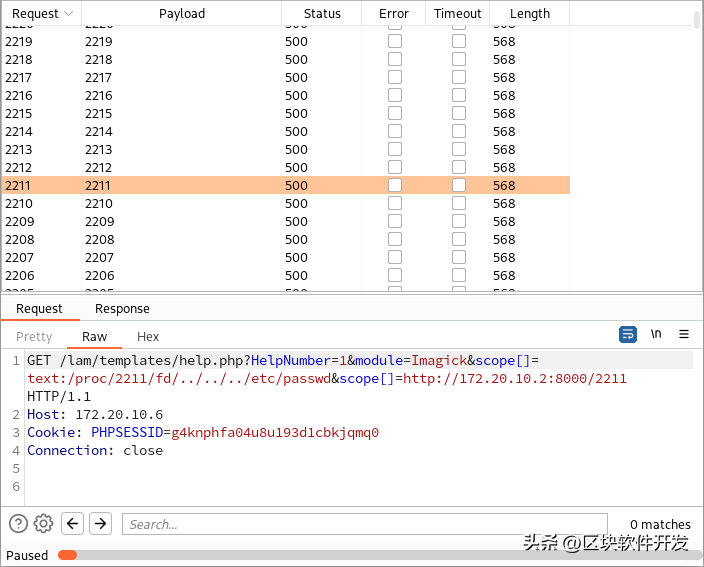The width and height of the screenshot is (704, 567).
Task: Go to the previous search match arrow
Action: click(72, 523)
